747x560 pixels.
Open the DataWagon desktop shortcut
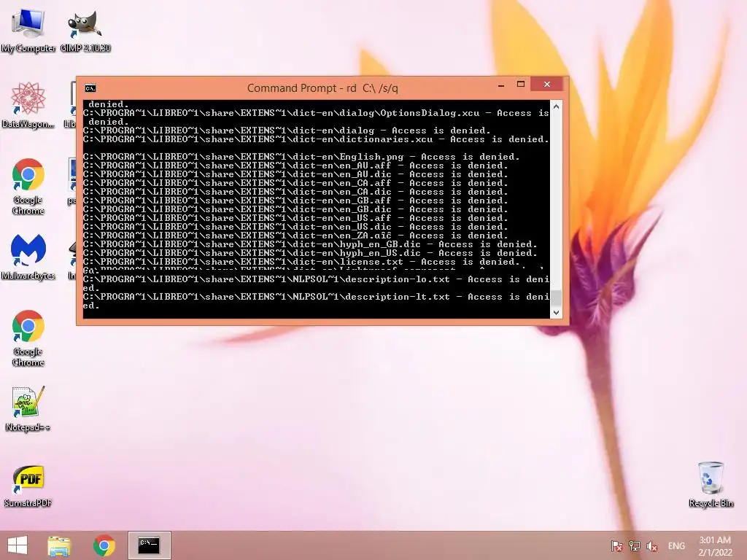tap(28, 105)
